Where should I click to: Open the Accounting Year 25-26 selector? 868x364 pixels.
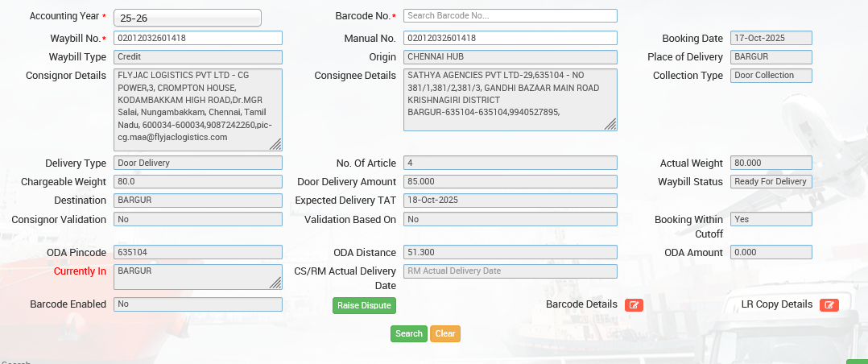[x=188, y=18]
